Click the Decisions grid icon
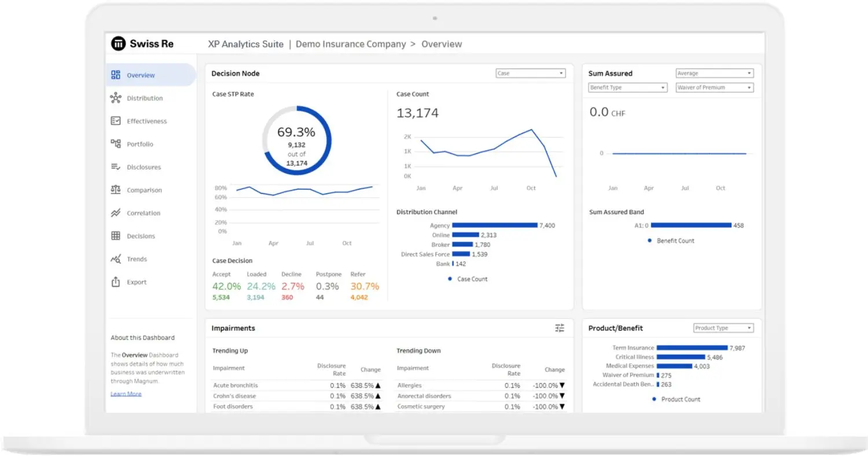This screenshot has height=456, width=868. 116,236
